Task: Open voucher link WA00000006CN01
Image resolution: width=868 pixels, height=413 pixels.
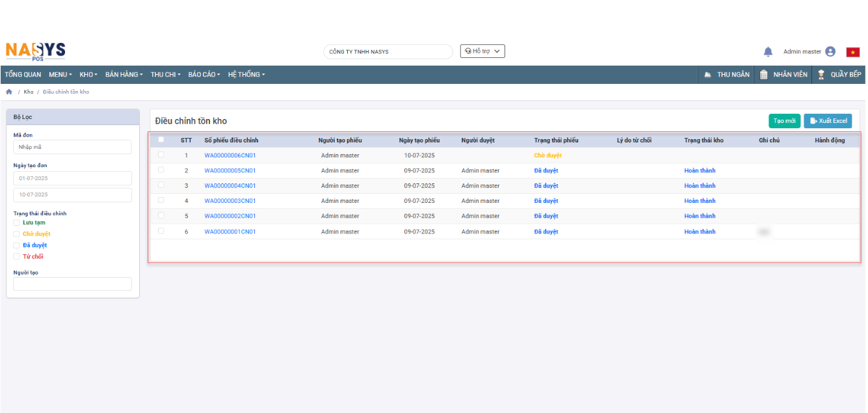Action: tap(230, 155)
